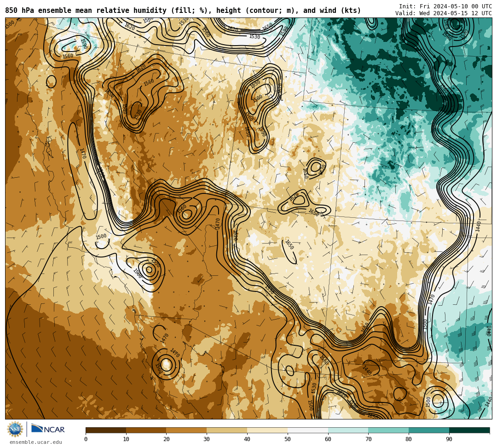Screen dimensions: 497x448
Task: Click the NCAR logo
Action: [x=48, y=429]
